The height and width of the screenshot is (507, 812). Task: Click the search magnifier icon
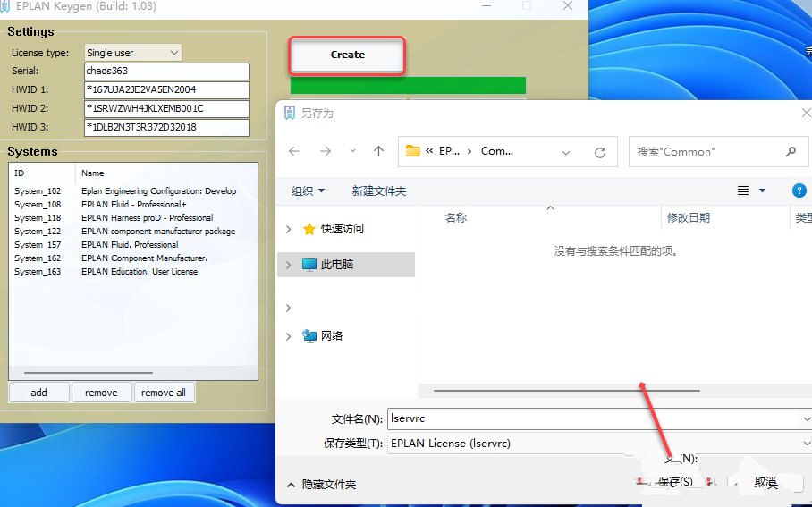click(x=791, y=152)
